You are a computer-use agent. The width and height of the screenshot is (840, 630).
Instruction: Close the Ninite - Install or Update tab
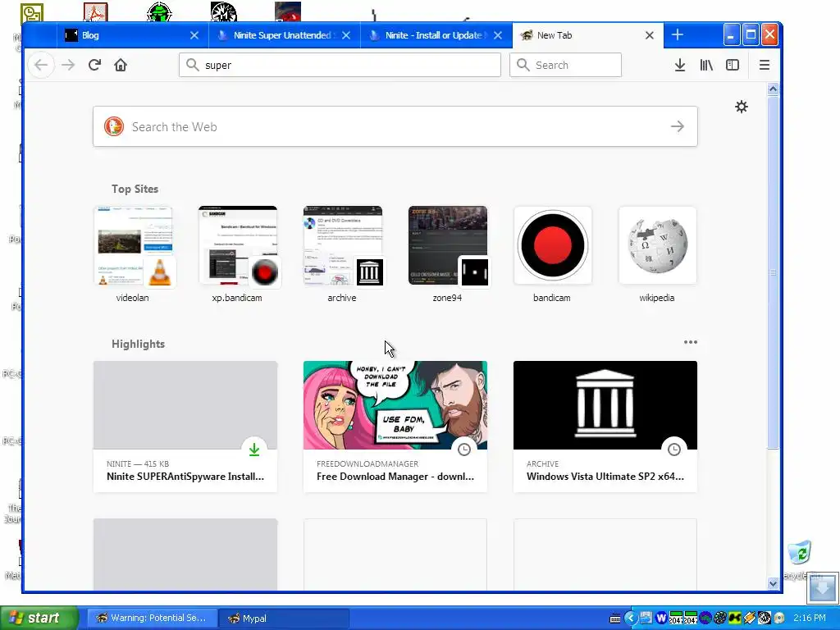point(498,35)
